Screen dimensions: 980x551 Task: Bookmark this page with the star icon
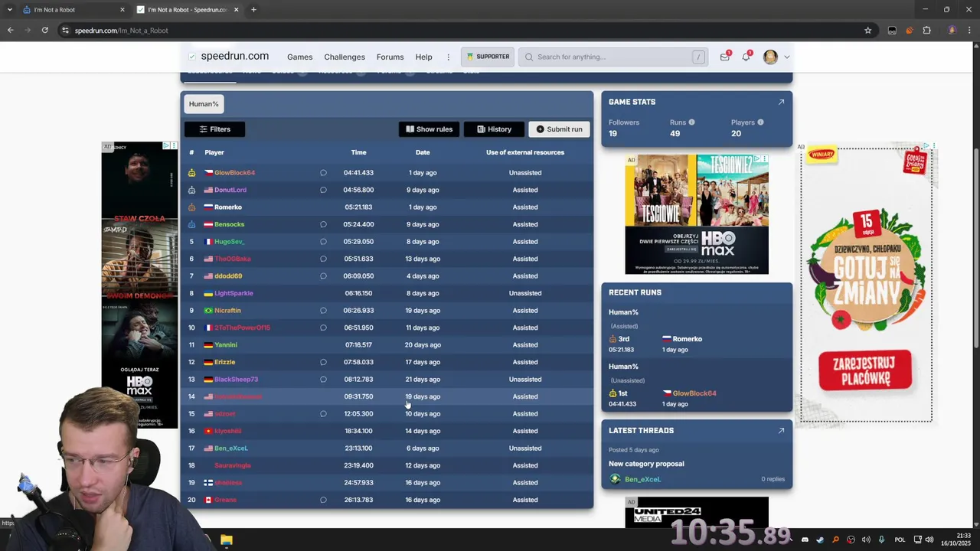(x=867, y=31)
